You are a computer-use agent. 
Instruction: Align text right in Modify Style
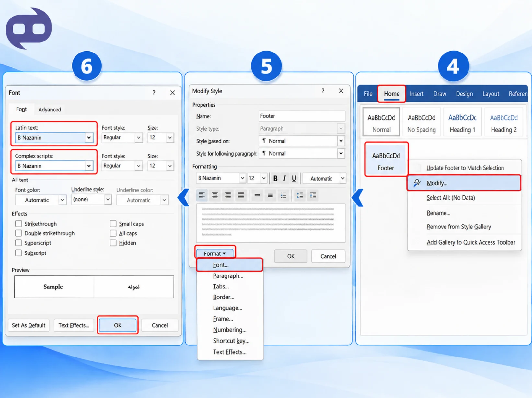tap(228, 195)
